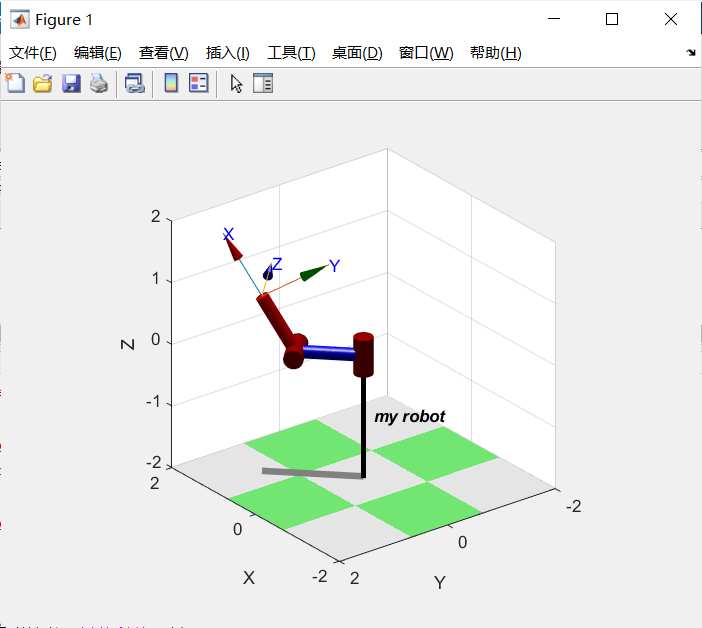Viewport: 702px width, 628px height.
Task: Open the Property Inspector toolbar icon
Action: coord(263,83)
